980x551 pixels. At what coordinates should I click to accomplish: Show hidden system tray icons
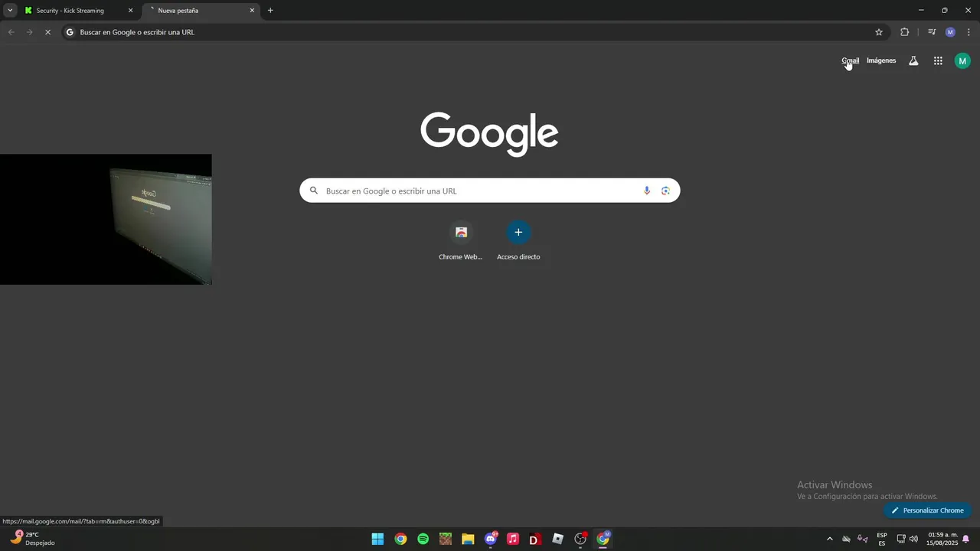[829, 539]
